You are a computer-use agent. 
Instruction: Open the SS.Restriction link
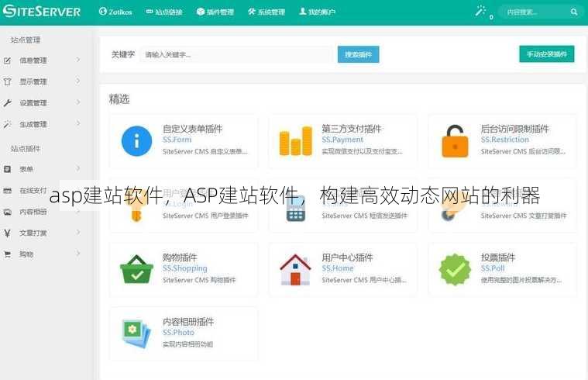505,140
